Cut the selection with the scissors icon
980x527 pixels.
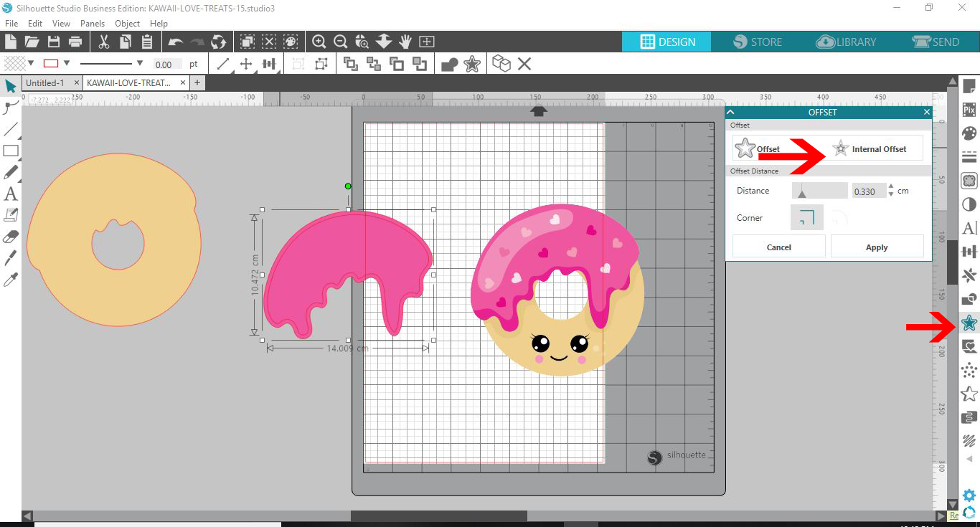(104, 42)
